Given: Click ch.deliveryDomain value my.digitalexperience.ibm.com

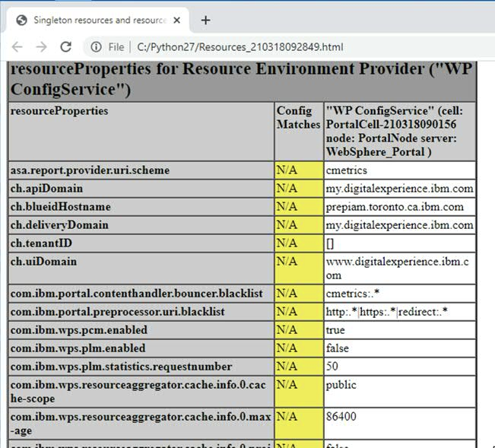Looking at the screenshot, I should 400,225.
